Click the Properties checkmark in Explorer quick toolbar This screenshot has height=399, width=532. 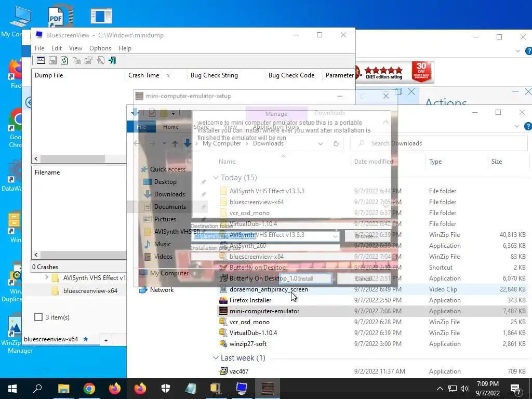pos(152,113)
